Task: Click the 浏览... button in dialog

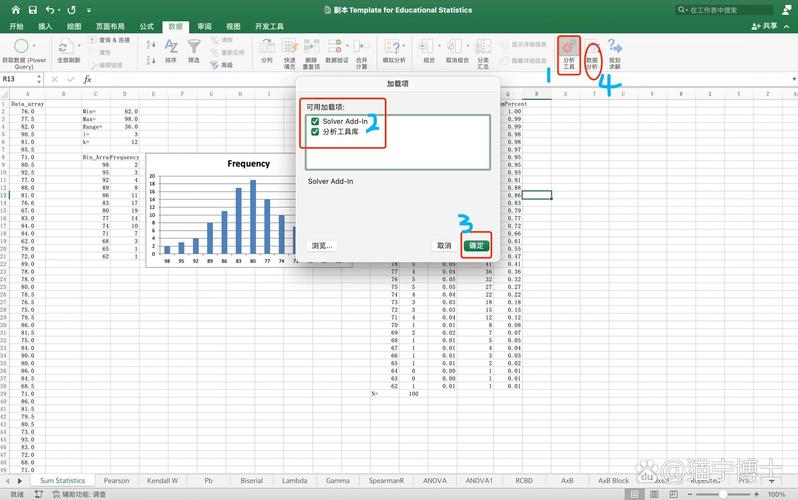Action: (x=322, y=245)
